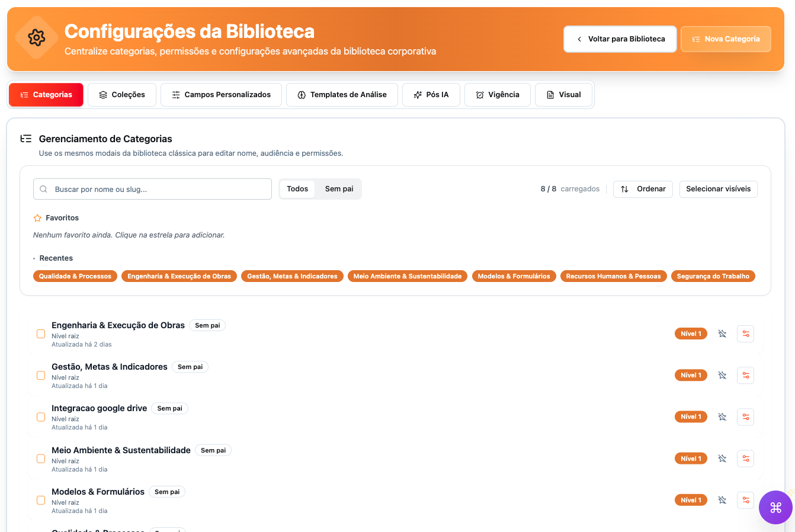The image size is (795, 532).
Task: Click the search magnifier in the search bar
Action: tap(43, 188)
